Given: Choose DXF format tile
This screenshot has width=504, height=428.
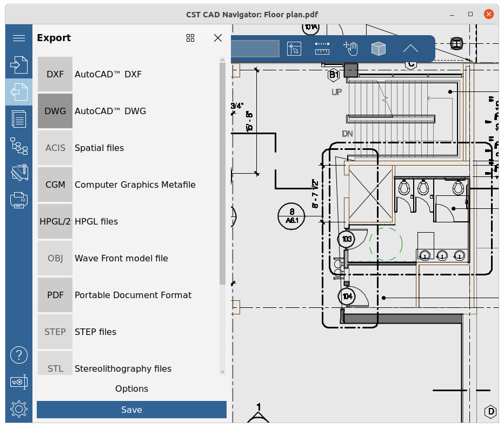Looking at the screenshot, I should [x=55, y=74].
